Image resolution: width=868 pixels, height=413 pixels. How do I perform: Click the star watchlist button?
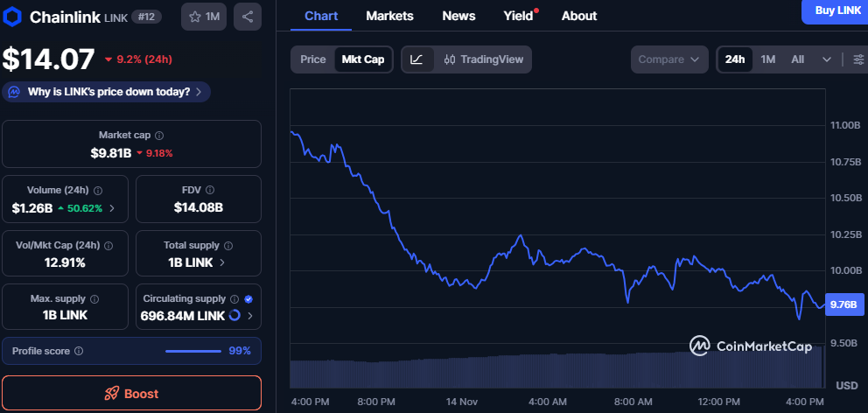pos(205,17)
